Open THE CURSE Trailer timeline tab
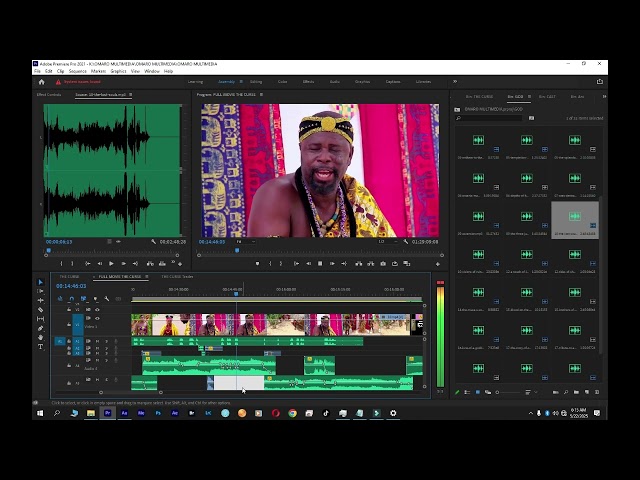 tap(177, 277)
